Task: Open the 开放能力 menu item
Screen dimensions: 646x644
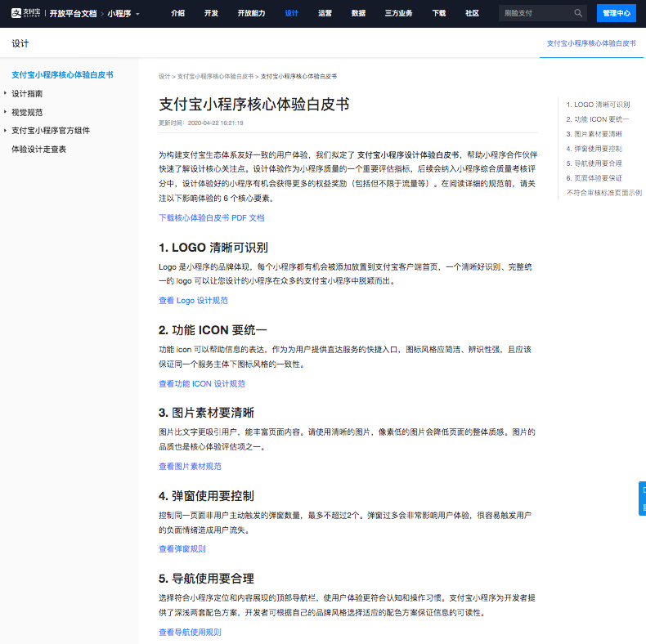Action: [251, 13]
